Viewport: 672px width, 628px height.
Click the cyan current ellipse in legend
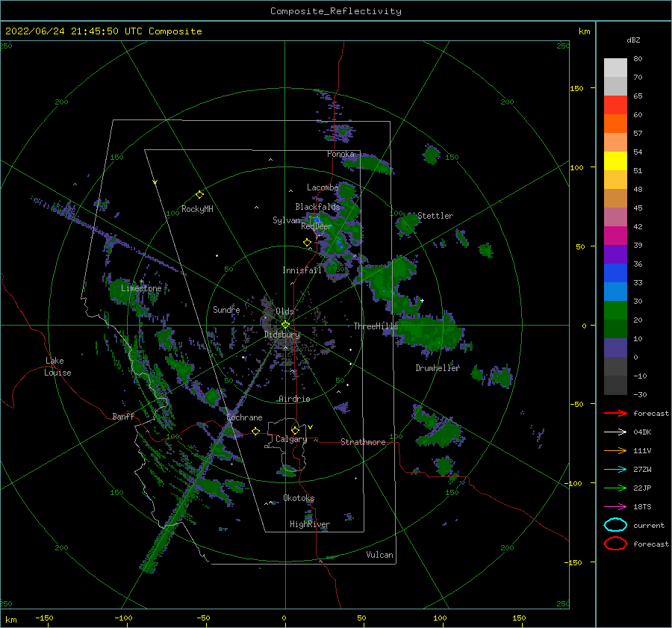coord(615,525)
